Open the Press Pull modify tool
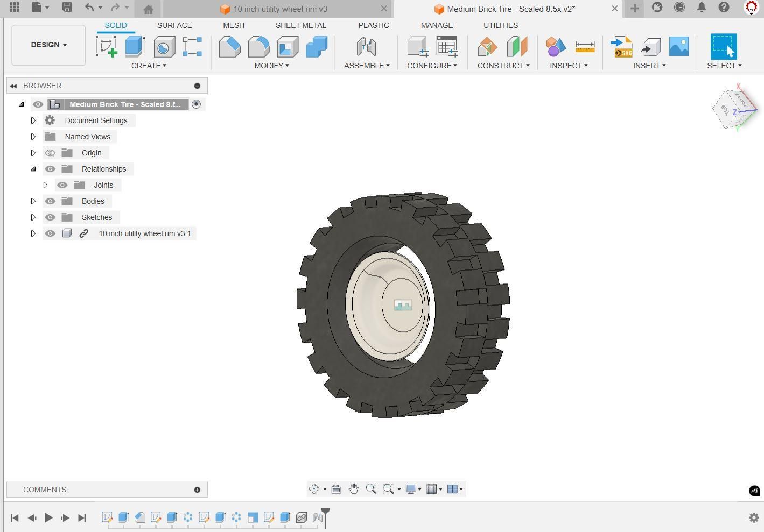This screenshot has height=532, width=764. click(x=230, y=47)
